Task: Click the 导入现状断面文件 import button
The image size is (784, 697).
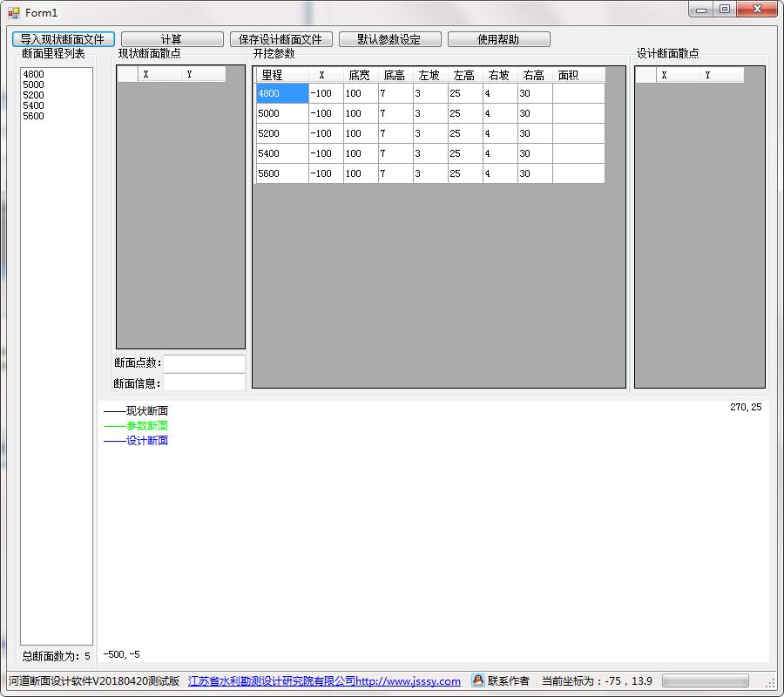Action: pyautogui.click(x=64, y=39)
